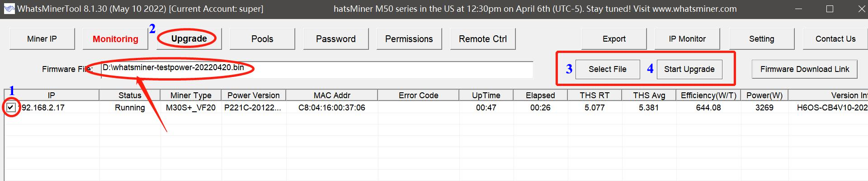Open the IP Monitor panel
The height and width of the screenshot is (181, 868).
tap(687, 39)
